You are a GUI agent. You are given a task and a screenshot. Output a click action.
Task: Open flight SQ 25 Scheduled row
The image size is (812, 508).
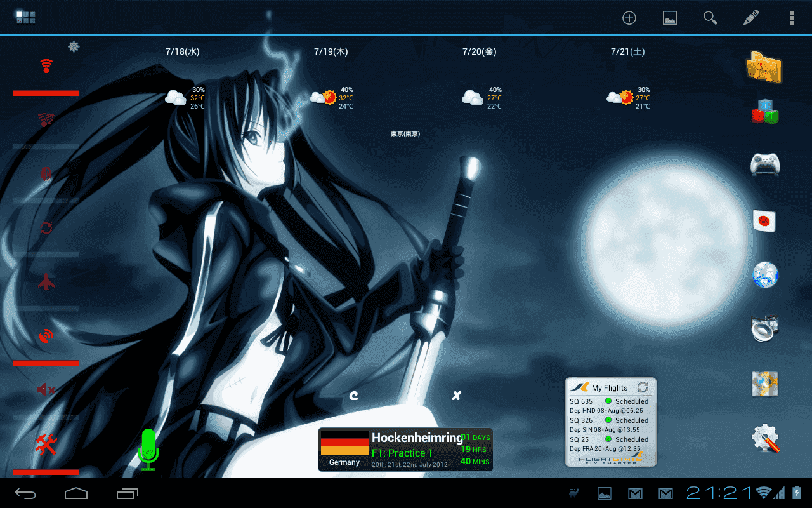click(x=610, y=444)
